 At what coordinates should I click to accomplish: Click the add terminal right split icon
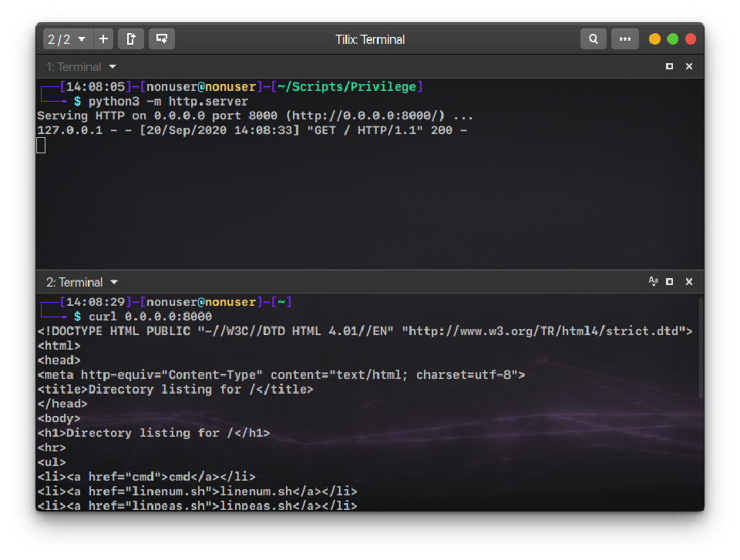click(131, 39)
